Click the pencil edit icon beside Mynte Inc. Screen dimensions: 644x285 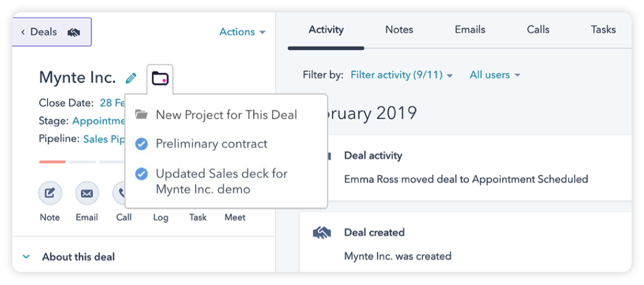(x=130, y=78)
